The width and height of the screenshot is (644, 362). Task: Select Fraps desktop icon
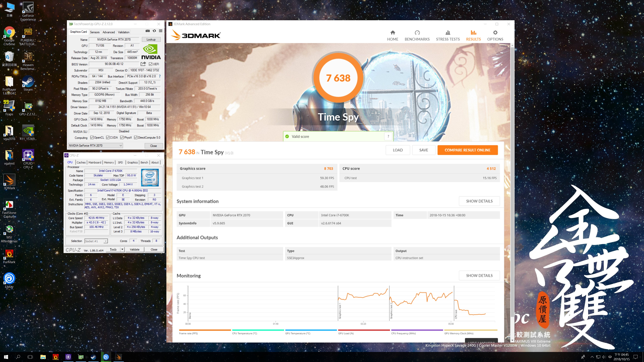[x=9, y=108]
